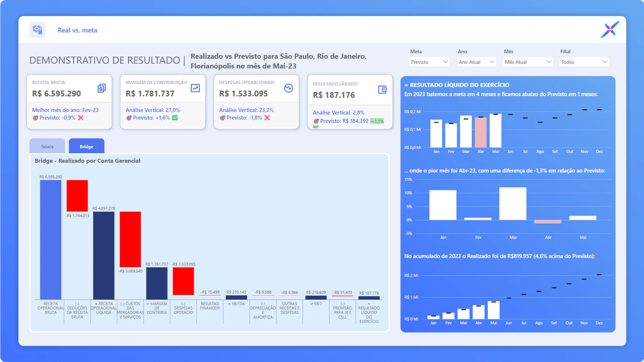The height and width of the screenshot is (362, 644).
Task: Click the Demonstrativo de Resultado heading
Action: coord(105,60)
